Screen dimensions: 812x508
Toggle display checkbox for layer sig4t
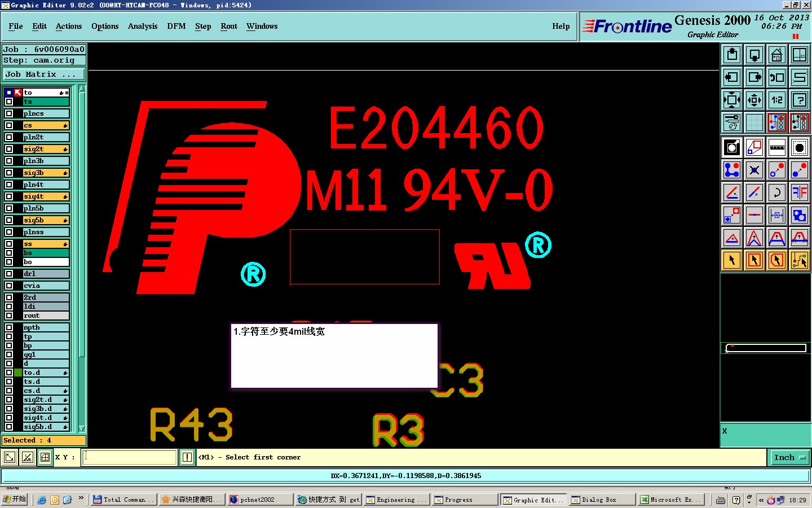pyautogui.click(x=9, y=196)
